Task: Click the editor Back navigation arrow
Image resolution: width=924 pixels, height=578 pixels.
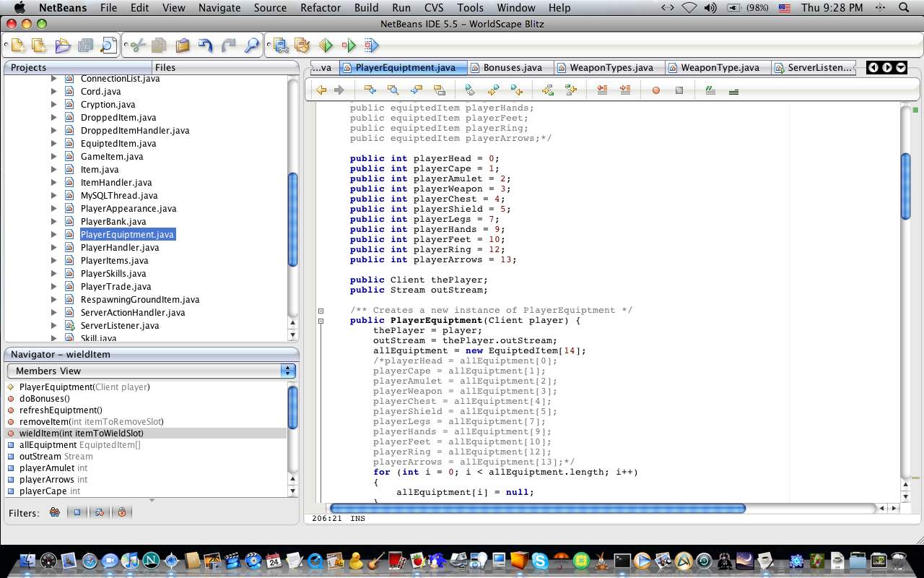Action: (321, 90)
